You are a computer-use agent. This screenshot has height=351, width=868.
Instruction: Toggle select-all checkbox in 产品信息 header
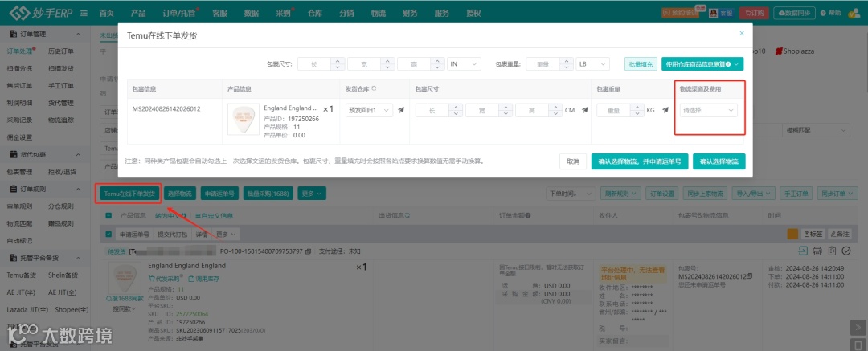pyautogui.click(x=108, y=216)
